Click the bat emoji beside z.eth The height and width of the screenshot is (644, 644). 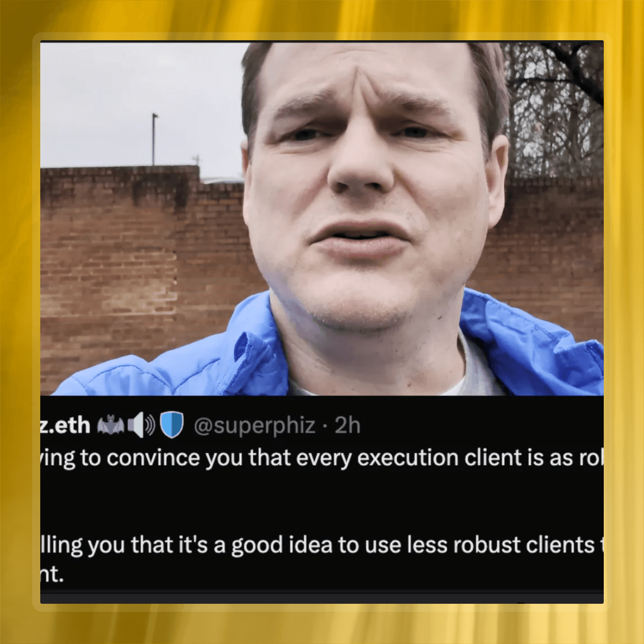tap(111, 426)
